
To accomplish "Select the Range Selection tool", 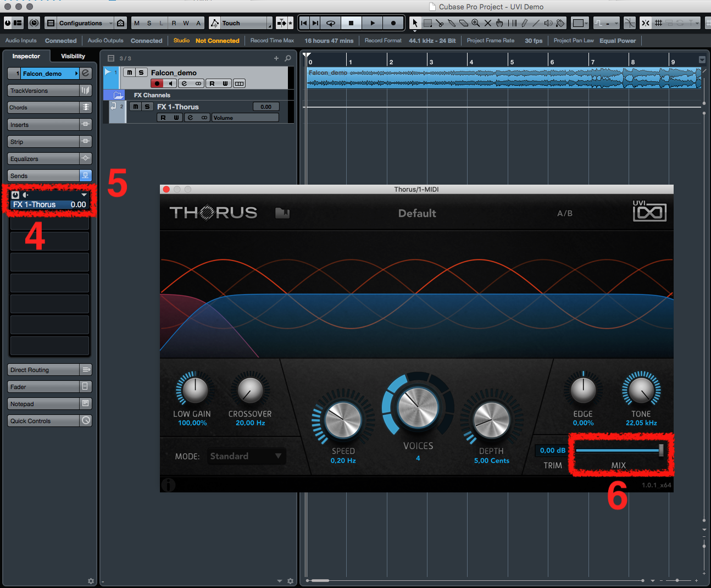I will [427, 23].
